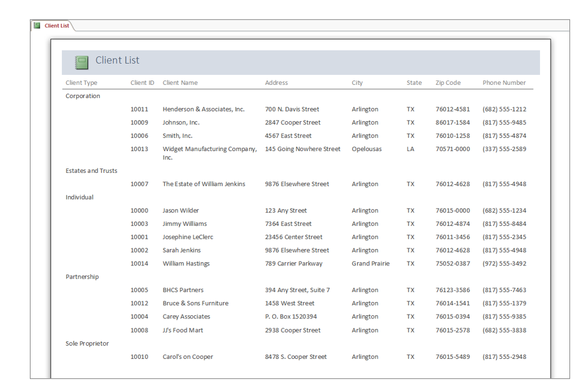Click Jason Wilder client name
This screenshot has height=392, width=580.
(180, 211)
